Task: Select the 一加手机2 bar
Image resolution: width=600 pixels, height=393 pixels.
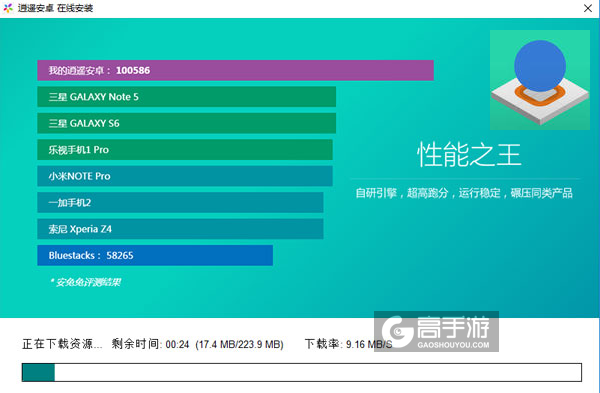Action: (x=180, y=202)
